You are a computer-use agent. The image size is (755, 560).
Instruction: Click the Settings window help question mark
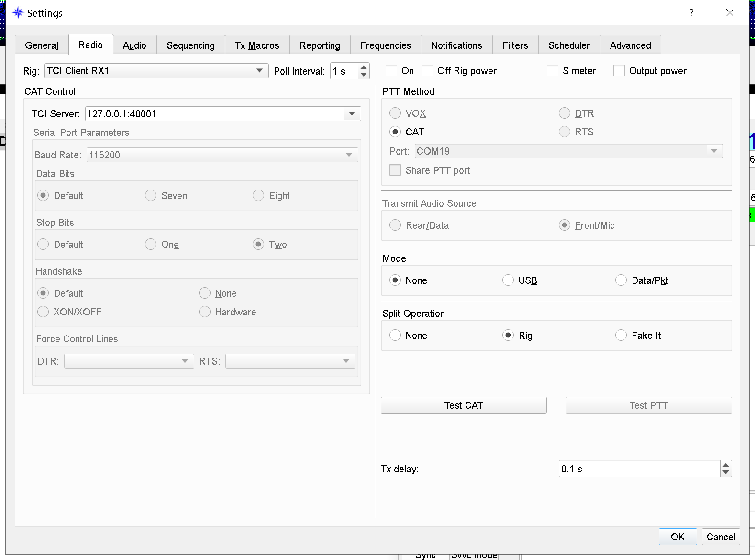(691, 13)
